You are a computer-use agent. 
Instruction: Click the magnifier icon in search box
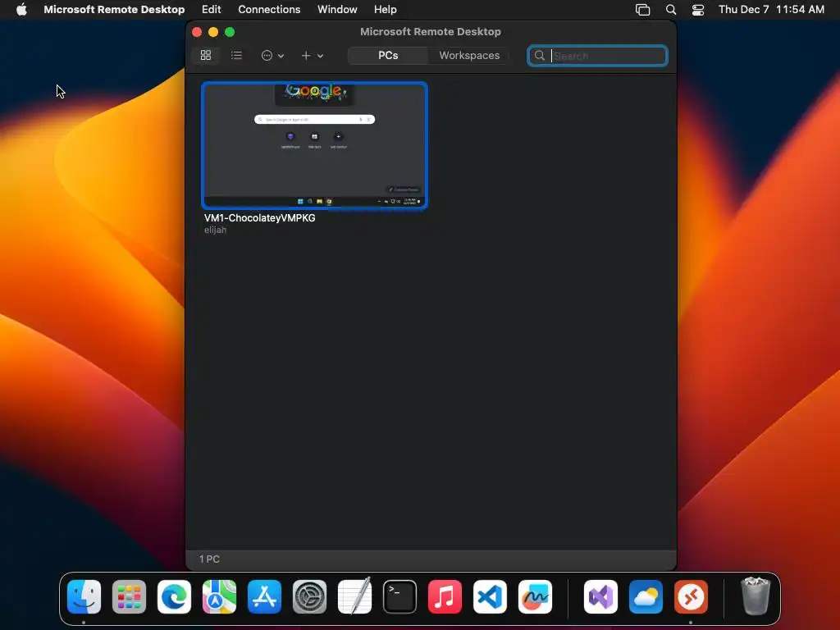[540, 56]
